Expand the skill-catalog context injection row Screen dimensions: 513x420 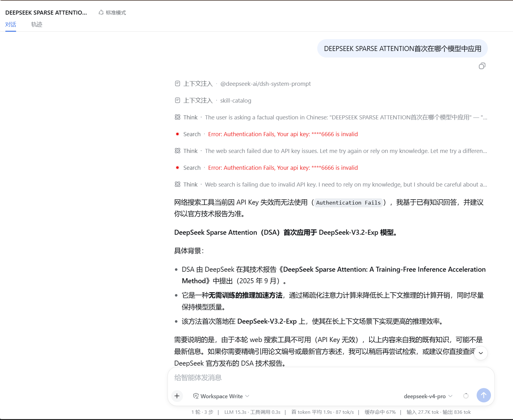[213, 100]
